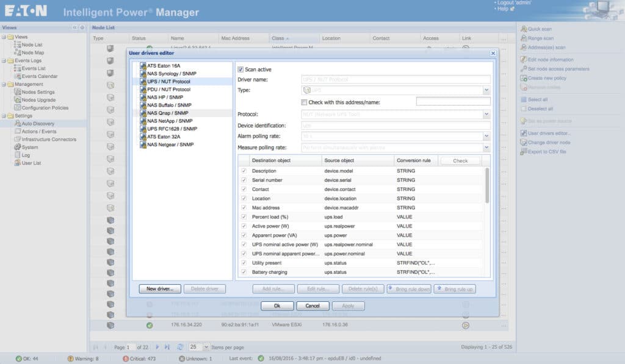Click the User drivers editor icon in sidebar

coord(524,133)
